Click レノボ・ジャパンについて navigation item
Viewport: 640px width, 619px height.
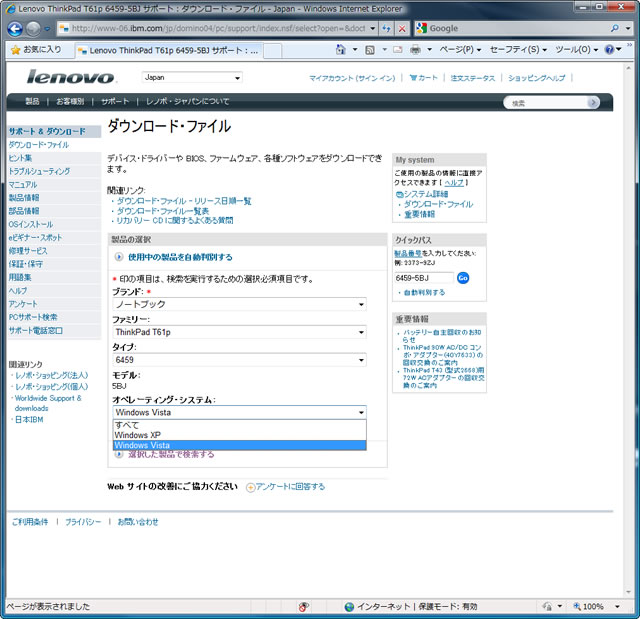click(x=187, y=102)
